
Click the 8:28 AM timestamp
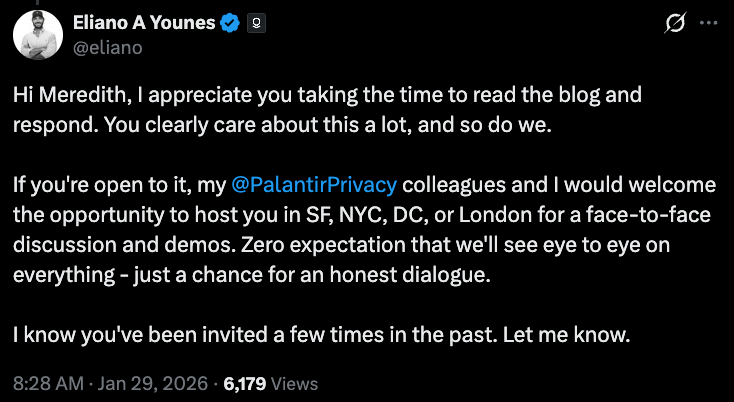coord(45,383)
